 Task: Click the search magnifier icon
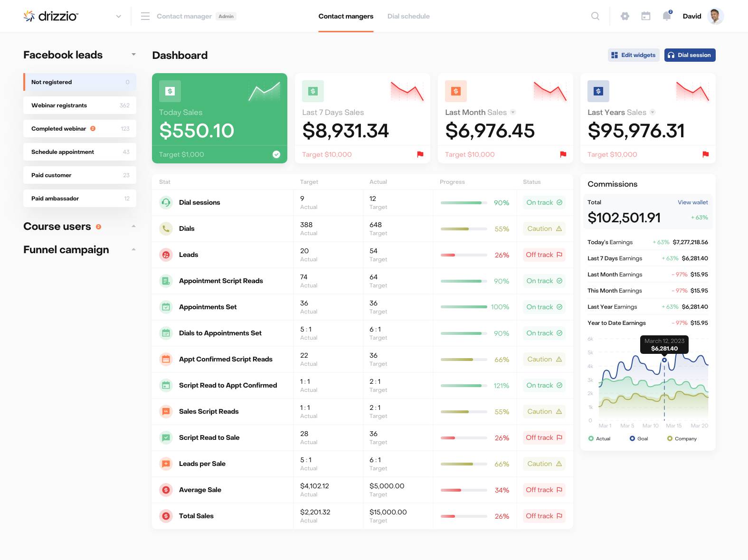click(x=595, y=16)
